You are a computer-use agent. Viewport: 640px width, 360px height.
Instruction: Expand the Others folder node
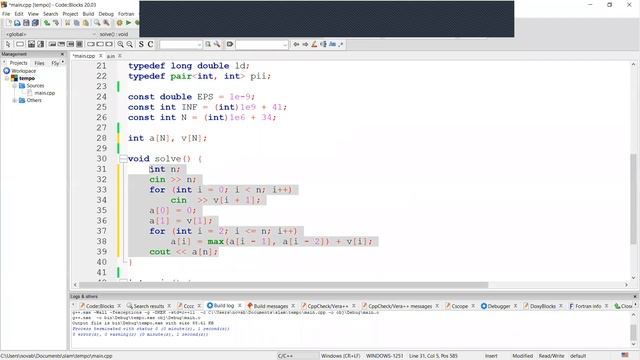pos(14,100)
